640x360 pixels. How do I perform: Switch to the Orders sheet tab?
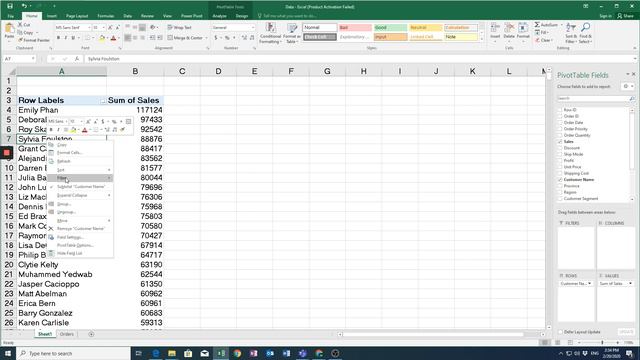(67, 334)
